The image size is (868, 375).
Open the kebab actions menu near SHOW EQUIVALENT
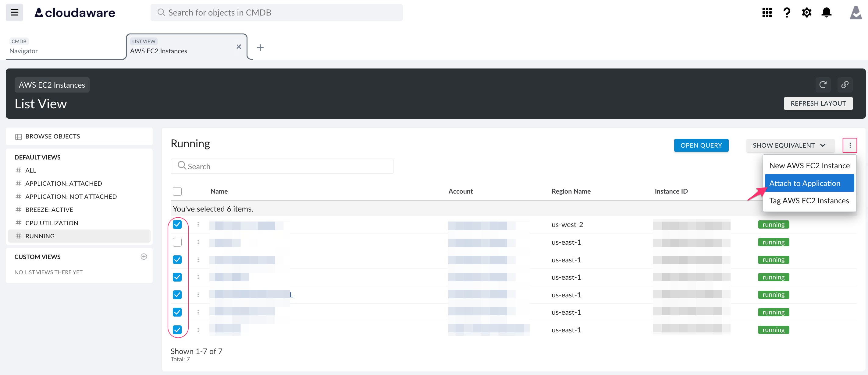pyautogui.click(x=850, y=145)
